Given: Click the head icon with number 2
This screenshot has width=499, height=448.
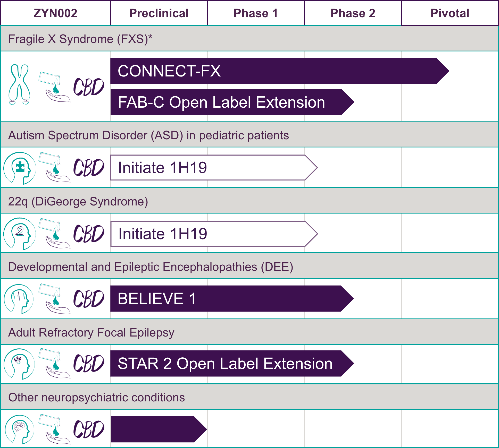Looking at the screenshot, I should 20,234.
